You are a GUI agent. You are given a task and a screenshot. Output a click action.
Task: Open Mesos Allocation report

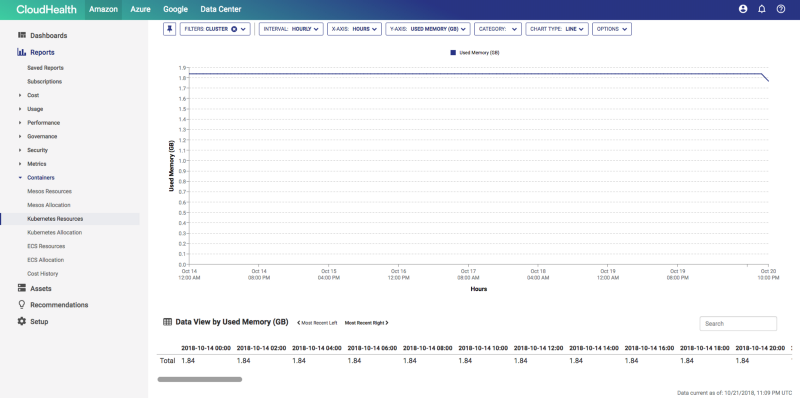pos(49,205)
